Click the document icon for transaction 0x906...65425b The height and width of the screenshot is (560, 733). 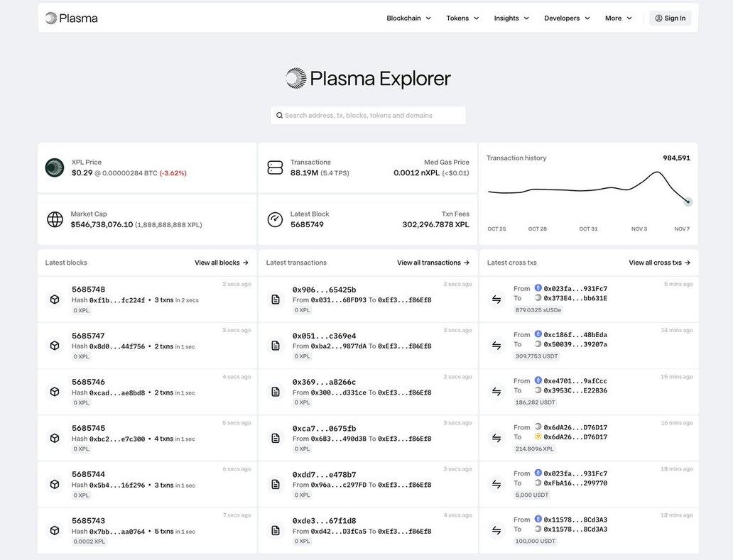pos(276,300)
